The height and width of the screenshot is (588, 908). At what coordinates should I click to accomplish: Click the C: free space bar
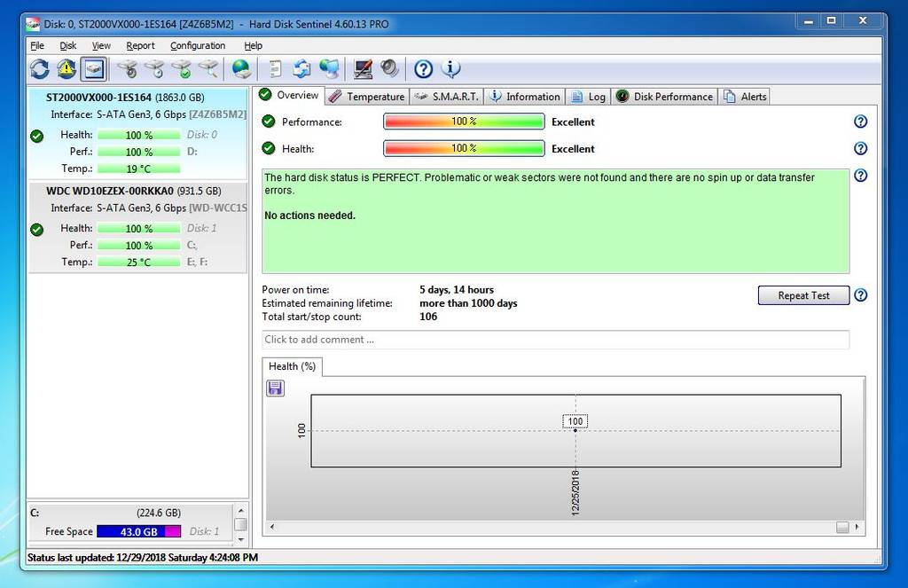coord(138,531)
